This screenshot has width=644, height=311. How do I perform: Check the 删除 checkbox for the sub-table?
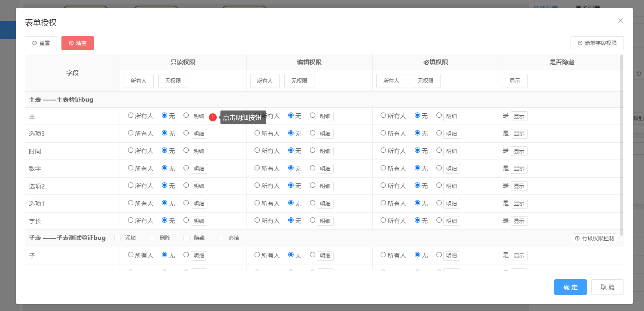152,238
